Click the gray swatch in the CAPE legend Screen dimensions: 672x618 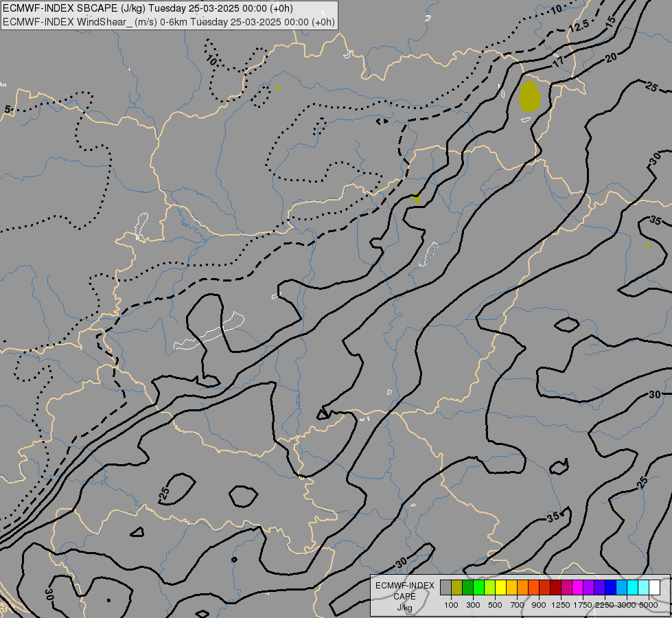pos(445,588)
